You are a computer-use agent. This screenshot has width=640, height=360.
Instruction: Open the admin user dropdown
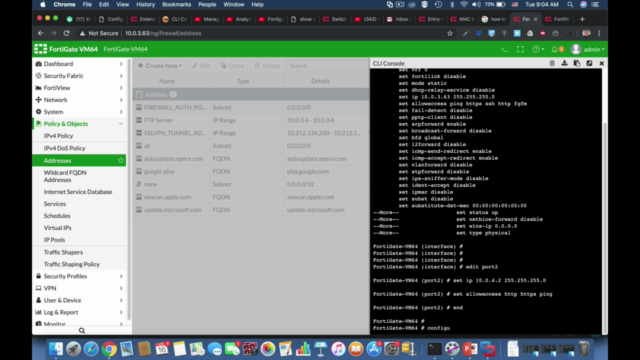(x=588, y=49)
